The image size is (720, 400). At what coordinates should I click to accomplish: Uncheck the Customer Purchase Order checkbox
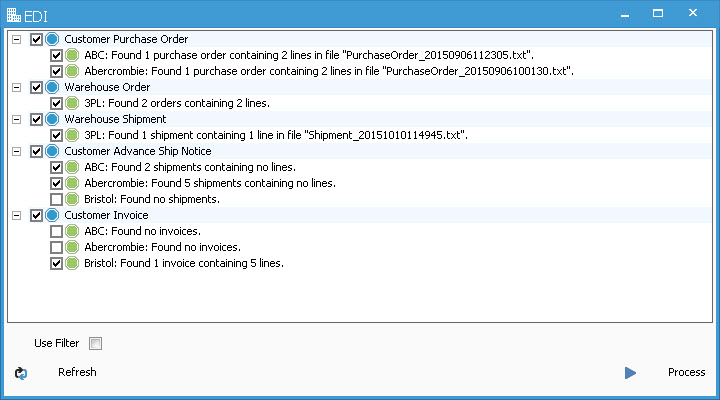(x=36, y=39)
